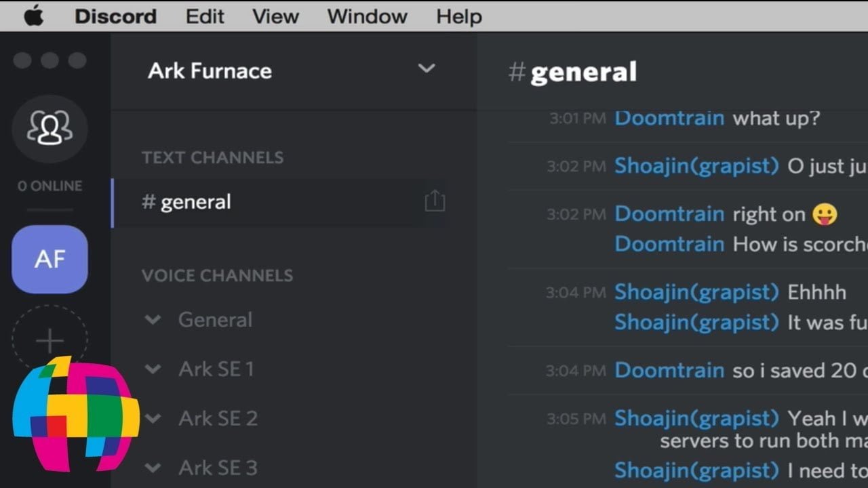Open the Help menu
This screenshot has height=488, width=868.
coord(458,16)
